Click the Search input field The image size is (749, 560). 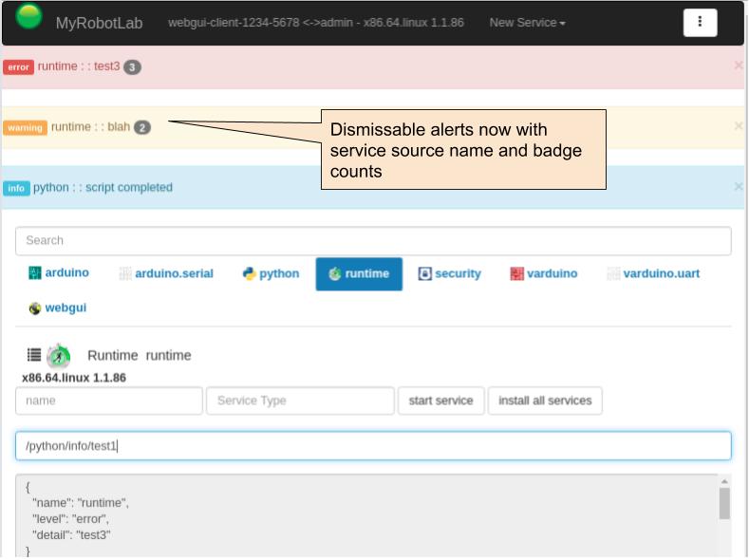coord(373,241)
